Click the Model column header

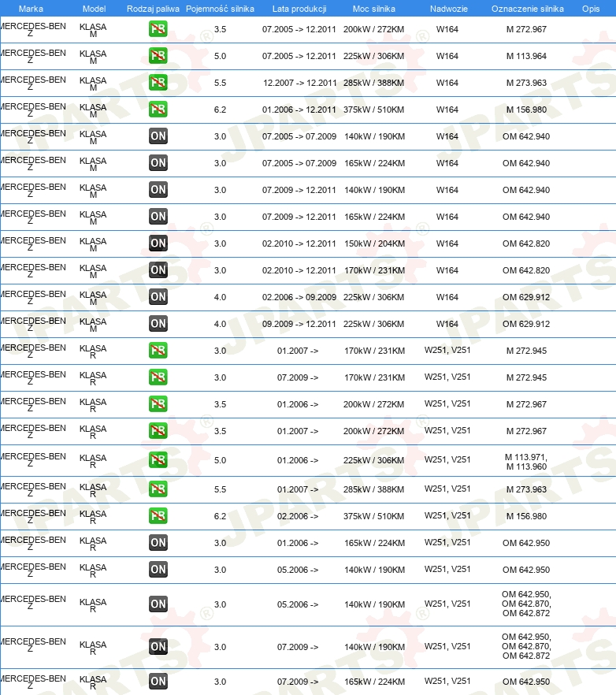click(x=94, y=9)
